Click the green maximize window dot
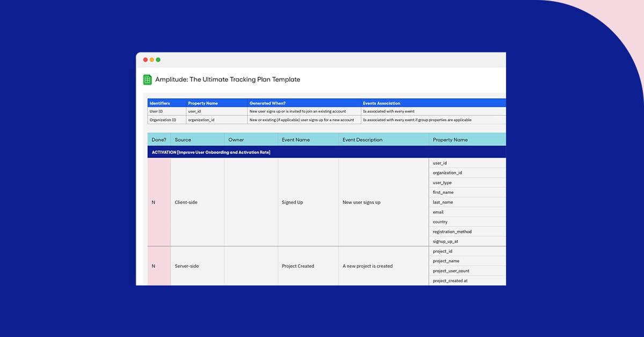Screen dimensions: 644x337 click(x=158, y=60)
